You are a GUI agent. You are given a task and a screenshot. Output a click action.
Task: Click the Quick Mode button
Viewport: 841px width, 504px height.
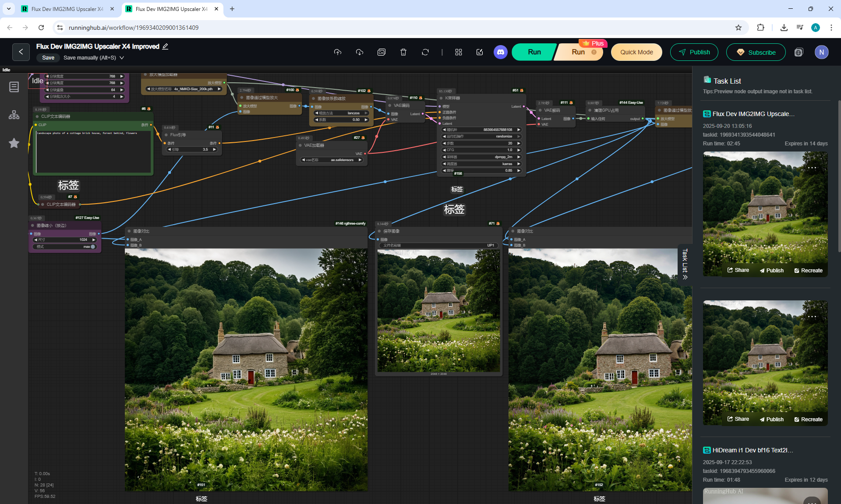636,52
